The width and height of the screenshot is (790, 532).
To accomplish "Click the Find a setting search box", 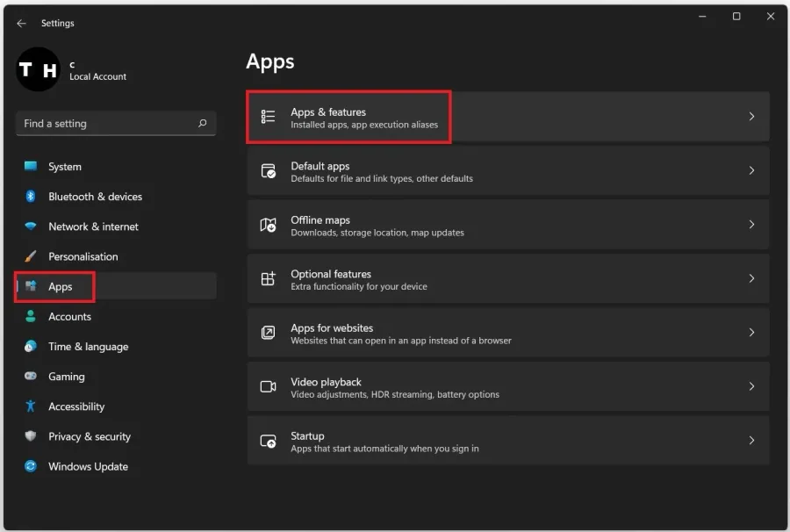I will (117, 124).
